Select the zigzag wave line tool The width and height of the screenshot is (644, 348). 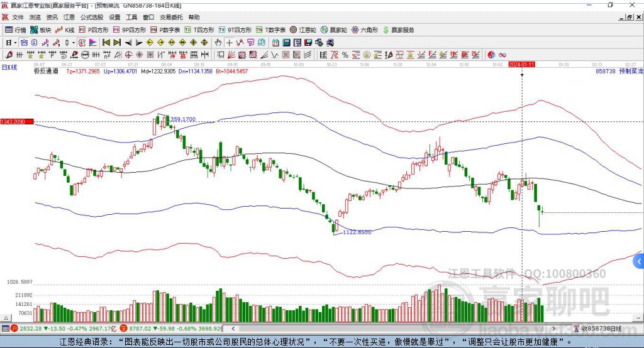pyautogui.click(x=274, y=55)
